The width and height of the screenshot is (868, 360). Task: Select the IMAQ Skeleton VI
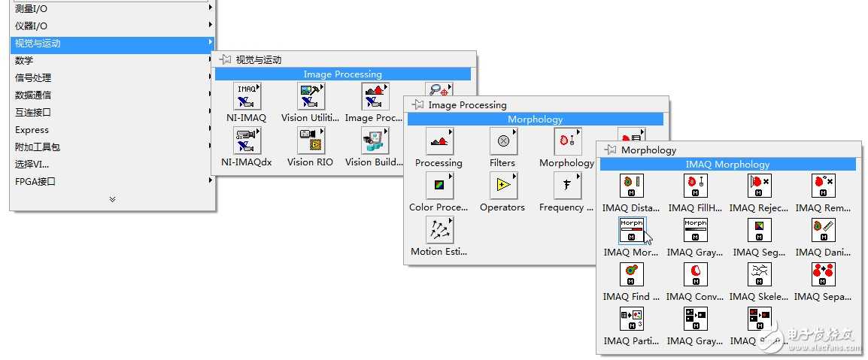coord(760,274)
